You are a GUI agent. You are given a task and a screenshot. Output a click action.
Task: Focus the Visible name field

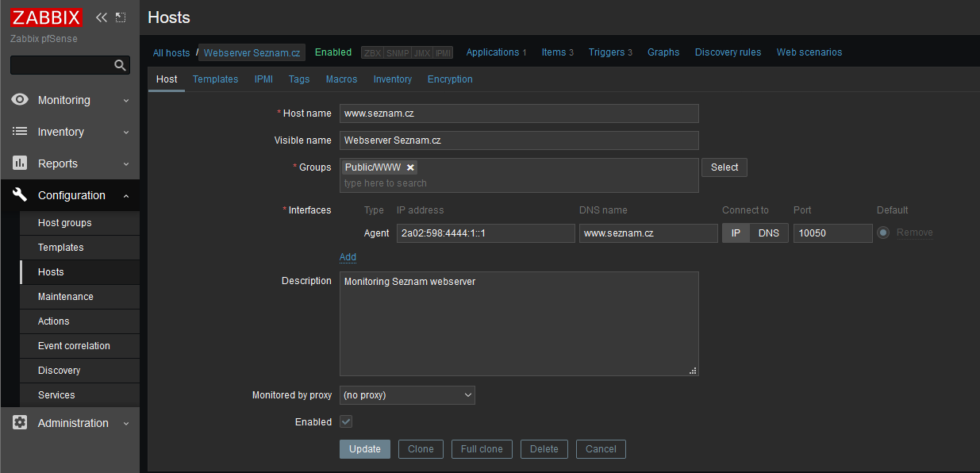(519, 140)
